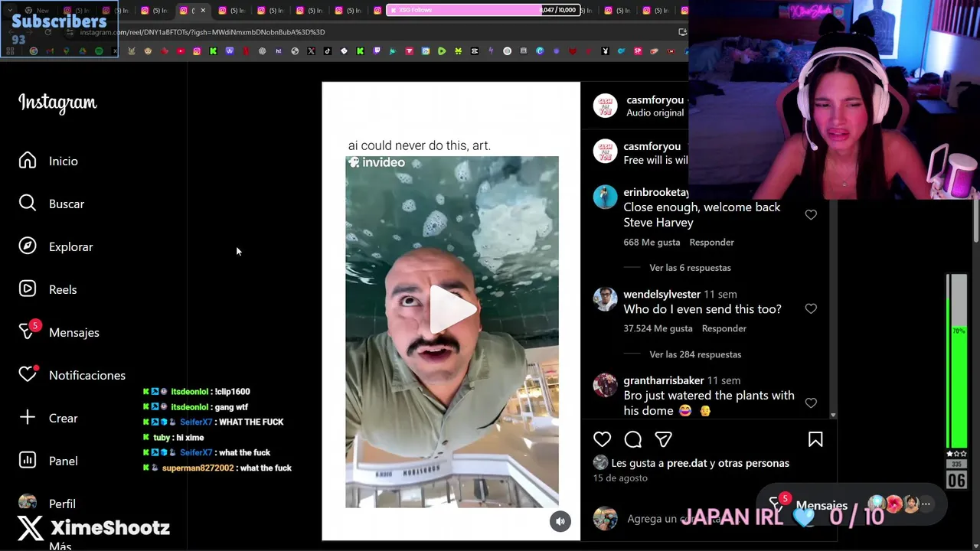
Task: Open grantharrisbaker's profile avatar
Action: pos(605,386)
